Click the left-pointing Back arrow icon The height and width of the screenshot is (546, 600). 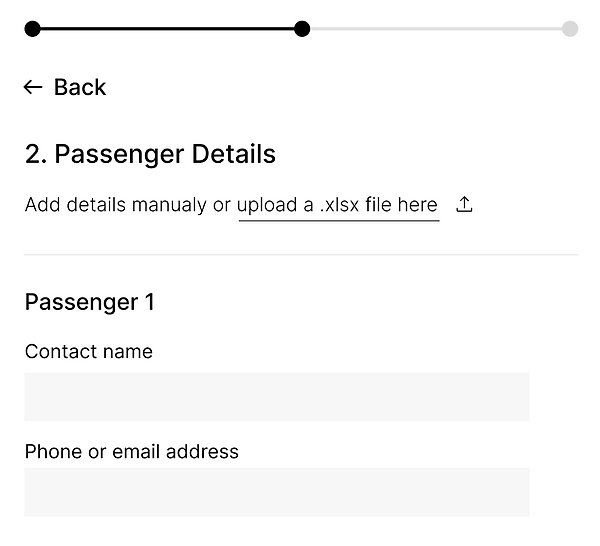(x=33, y=88)
